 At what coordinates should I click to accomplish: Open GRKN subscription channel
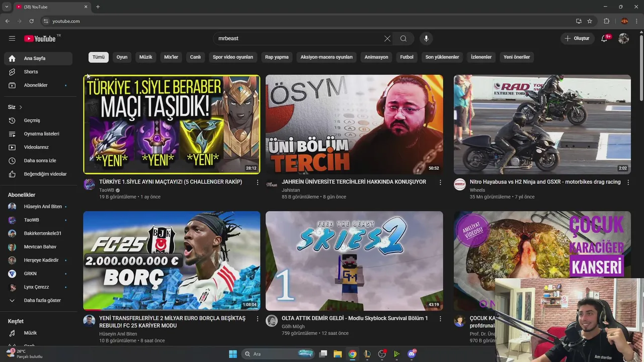coord(38,274)
